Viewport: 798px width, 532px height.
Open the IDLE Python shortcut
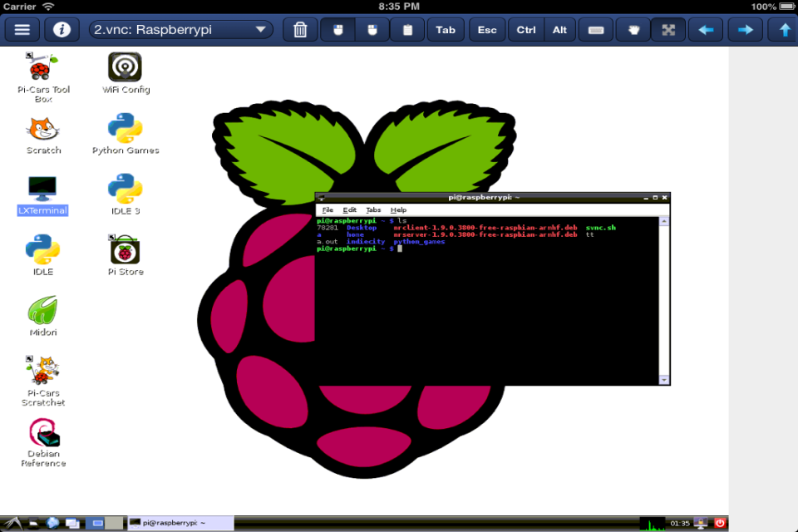[42, 255]
